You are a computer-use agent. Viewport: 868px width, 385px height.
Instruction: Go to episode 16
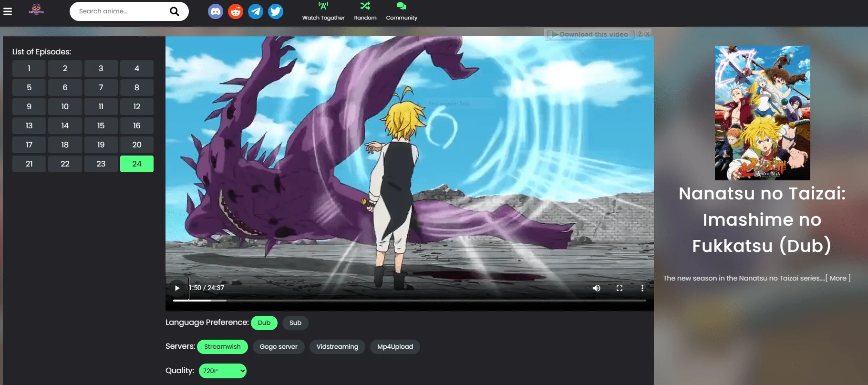137,126
